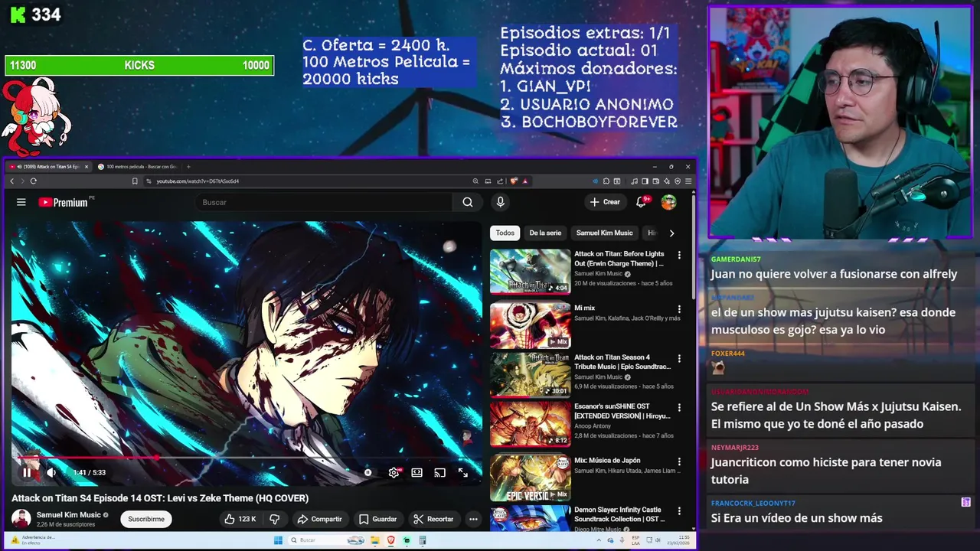
Task: Open options for Mi mix item
Action: [679, 308]
